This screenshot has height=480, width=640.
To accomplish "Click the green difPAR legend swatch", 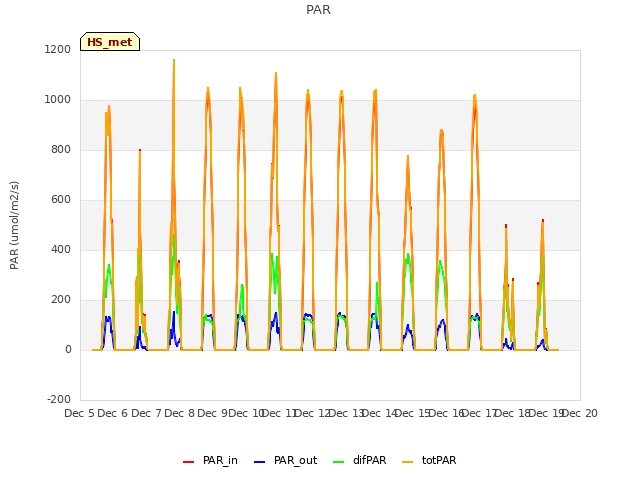I will coord(339,462).
